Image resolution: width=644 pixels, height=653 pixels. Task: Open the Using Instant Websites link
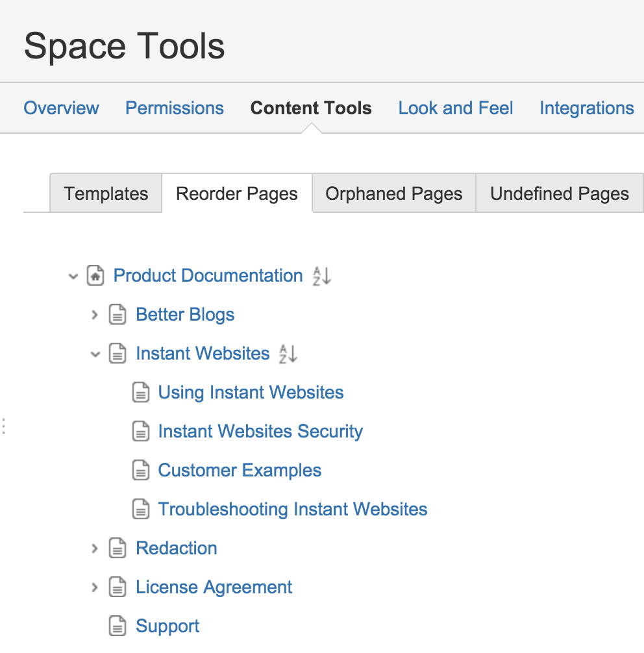[251, 393]
